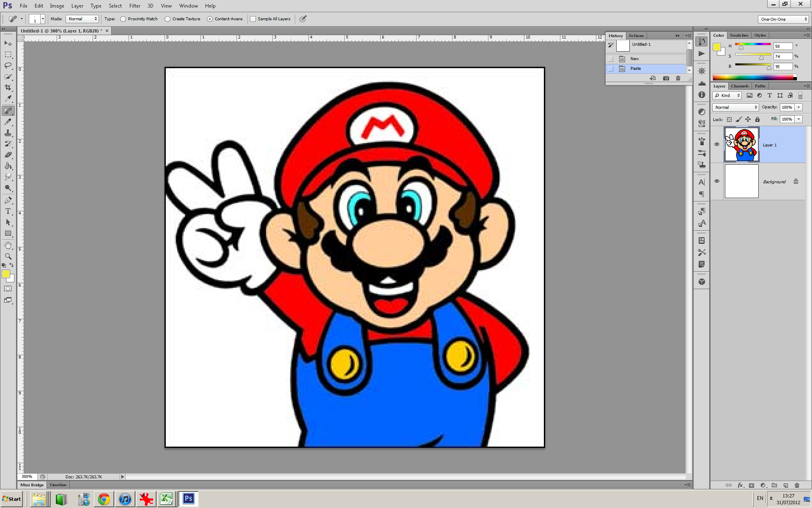The height and width of the screenshot is (508, 812).
Task: Click the add layer style fx icon
Action: pyautogui.click(x=740, y=485)
